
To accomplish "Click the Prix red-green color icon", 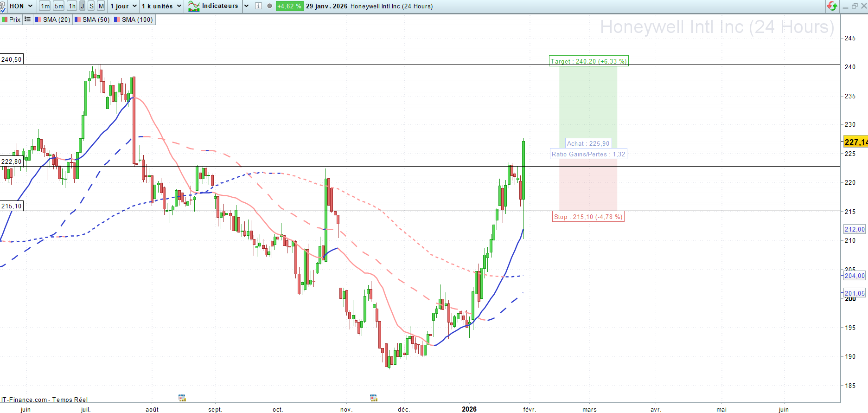I will (5, 19).
